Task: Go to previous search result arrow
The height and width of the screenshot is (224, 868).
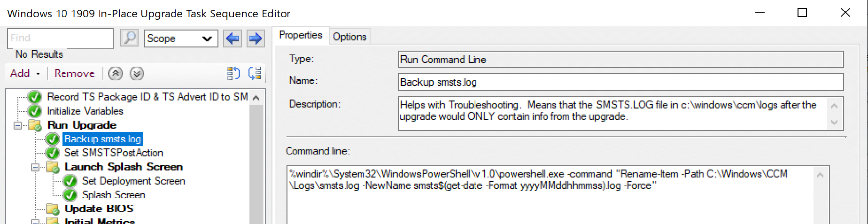Action: point(232,39)
